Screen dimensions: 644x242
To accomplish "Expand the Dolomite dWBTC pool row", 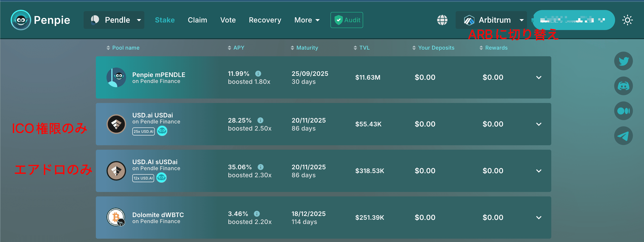I will [539, 218].
